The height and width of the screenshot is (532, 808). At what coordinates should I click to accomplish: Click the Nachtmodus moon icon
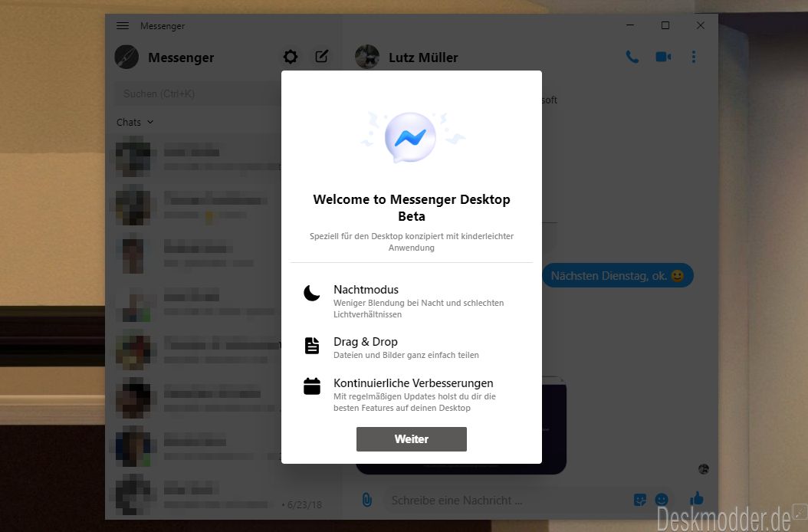(312, 293)
